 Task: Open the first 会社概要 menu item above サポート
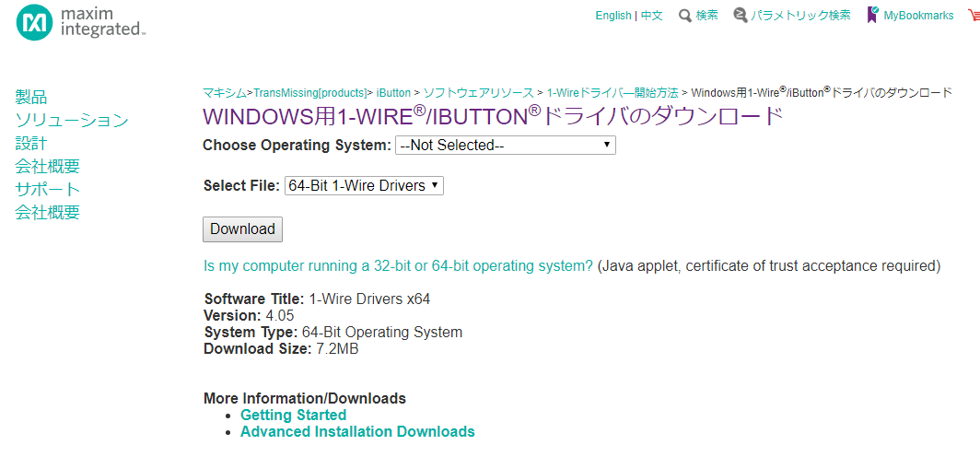click(x=48, y=166)
